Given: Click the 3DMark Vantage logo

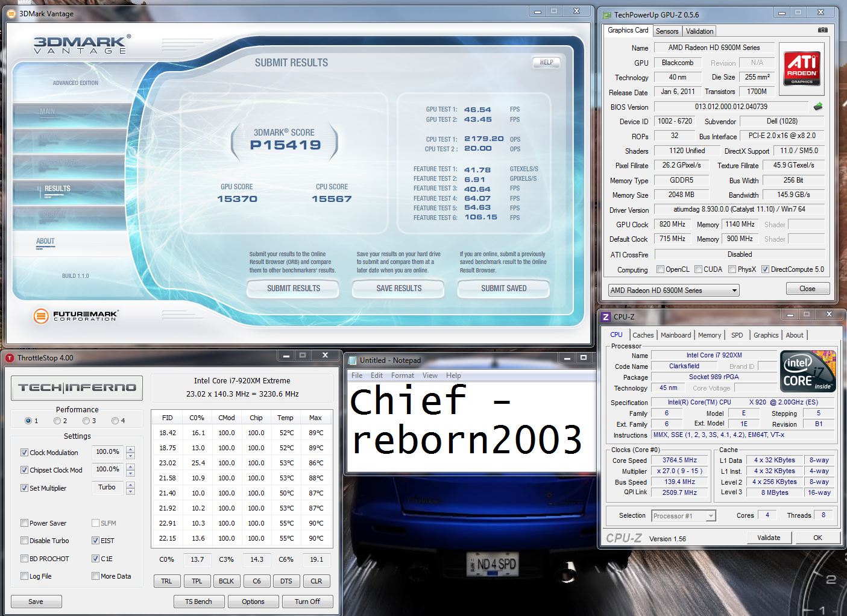Looking at the screenshot, I should click(81, 45).
